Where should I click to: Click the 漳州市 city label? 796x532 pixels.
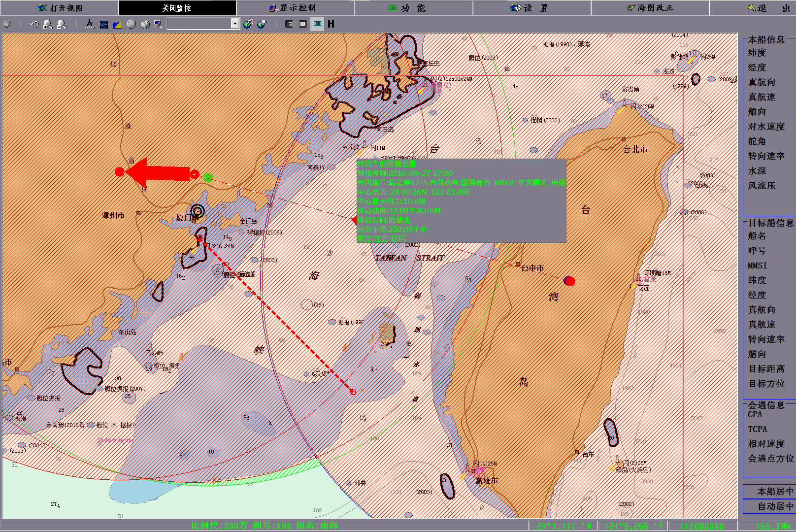tap(113, 215)
